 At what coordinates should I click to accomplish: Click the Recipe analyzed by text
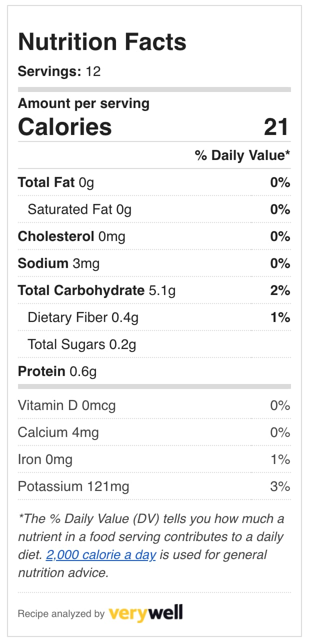click(x=61, y=614)
